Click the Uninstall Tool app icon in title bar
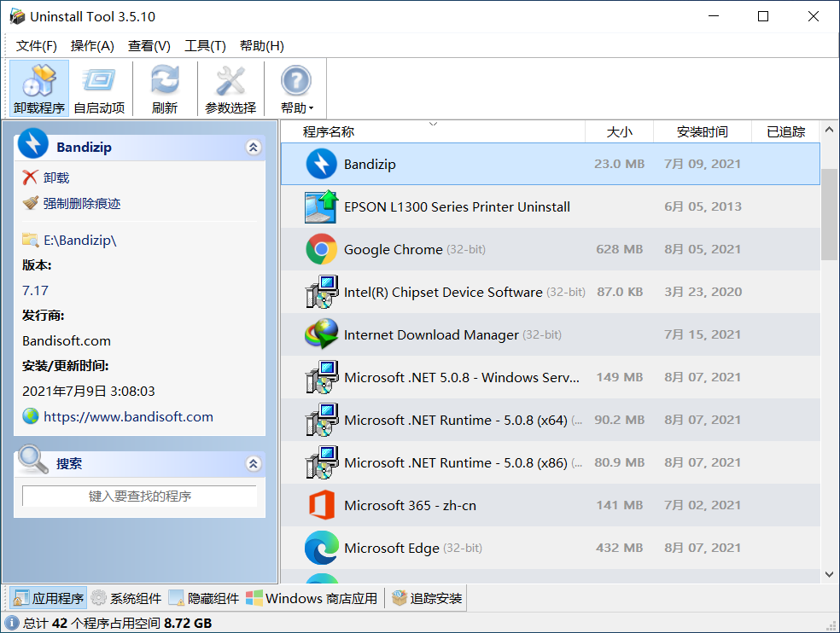Image resolution: width=840 pixels, height=633 pixels. coord(17,16)
